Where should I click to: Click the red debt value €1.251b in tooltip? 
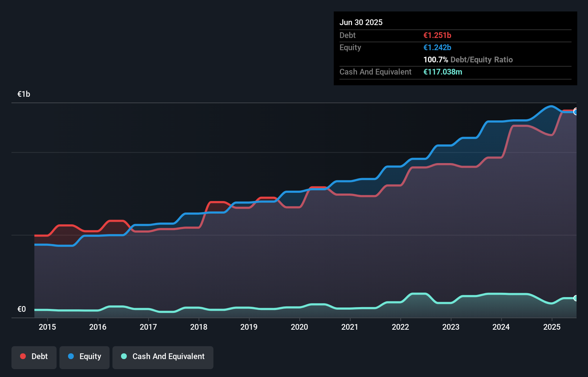tap(437, 35)
